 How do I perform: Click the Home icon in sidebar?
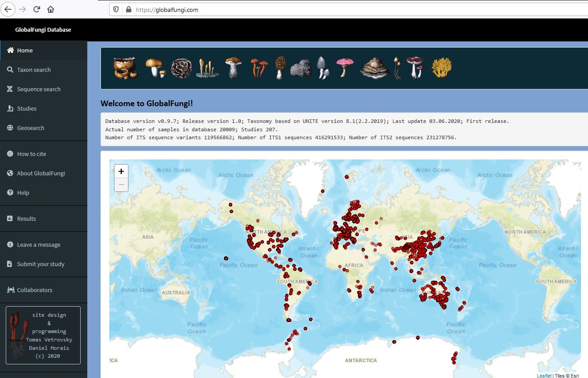(x=10, y=50)
